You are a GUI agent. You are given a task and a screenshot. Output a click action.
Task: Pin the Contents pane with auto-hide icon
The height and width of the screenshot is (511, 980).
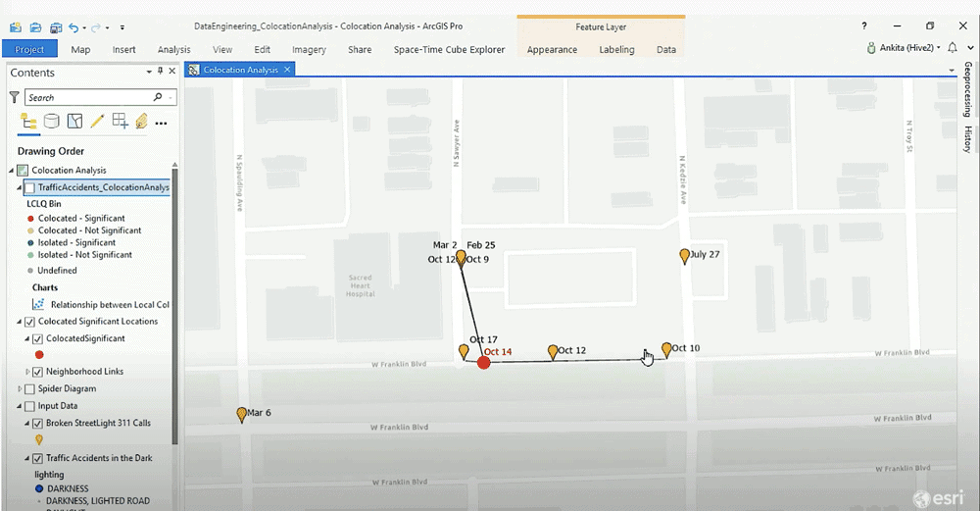point(160,72)
